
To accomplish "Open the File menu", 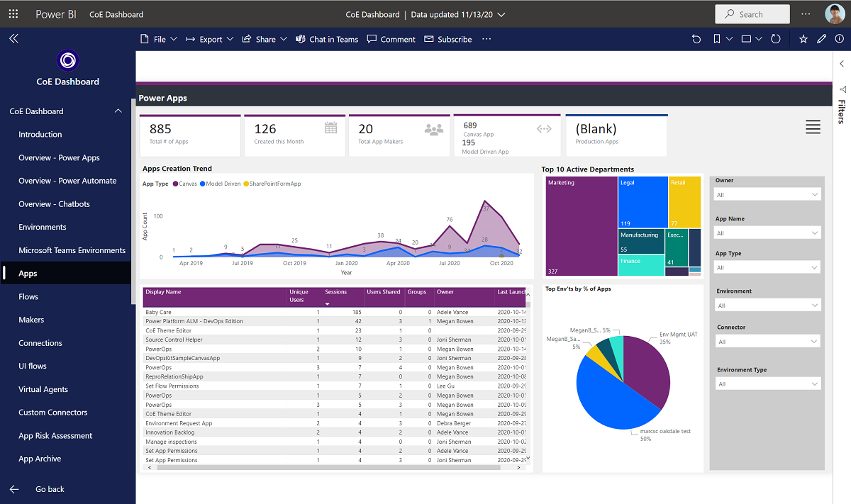I will pyautogui.click(x=160, y=40).
